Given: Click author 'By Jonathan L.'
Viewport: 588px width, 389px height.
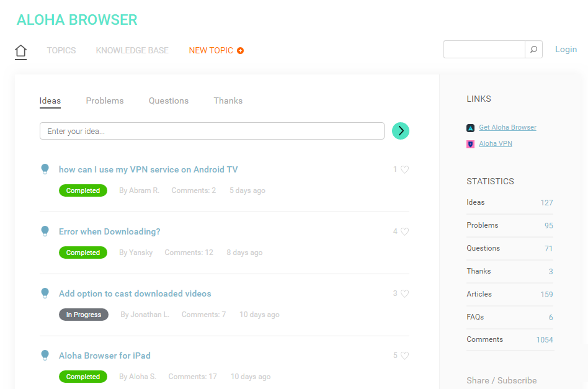Looking at the screenshot, I should coord(145,315).
